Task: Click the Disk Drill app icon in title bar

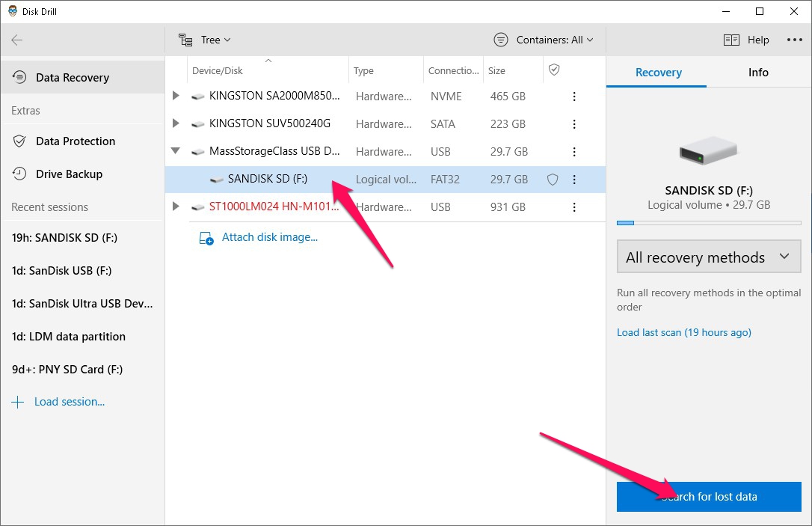Action: coord(13,11)
